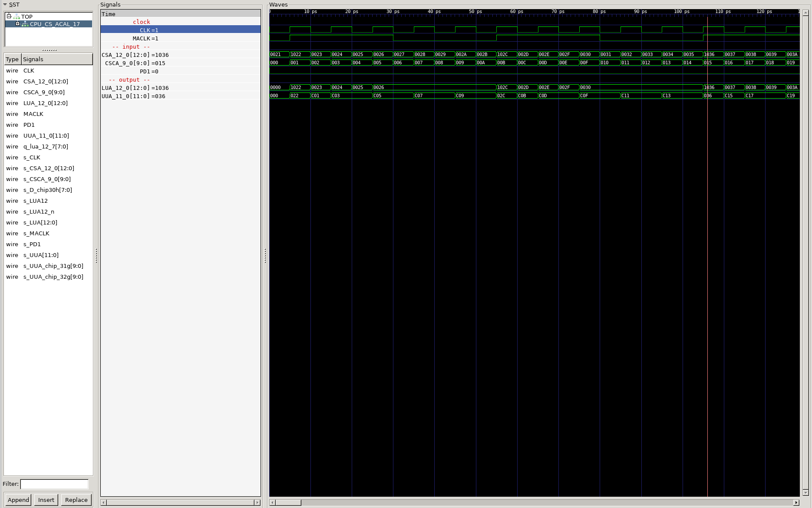Click the waves vertical scrollbar down arrow

[x=805, y=493]
